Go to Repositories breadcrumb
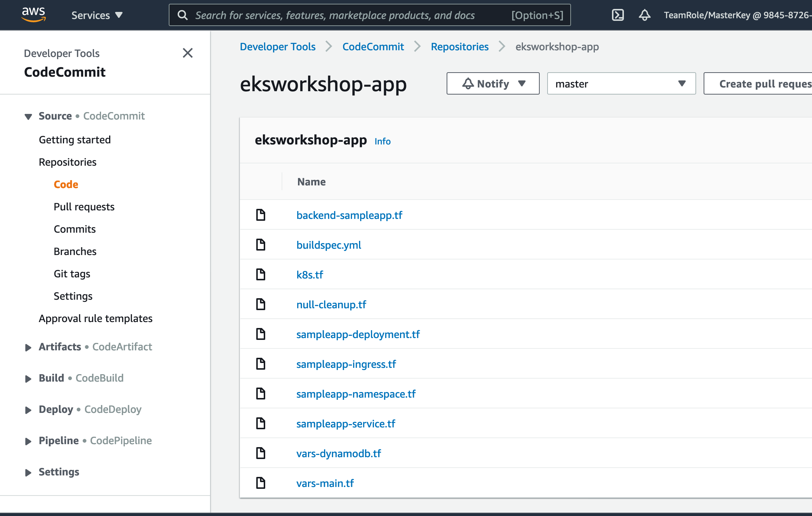812x516 pixels. [460, 47]
